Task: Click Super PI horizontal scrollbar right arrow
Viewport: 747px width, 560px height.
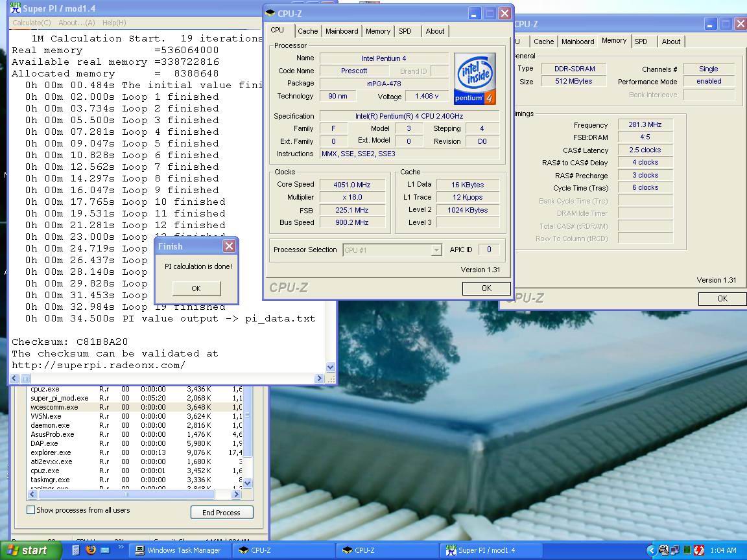Action: point(319,379)
